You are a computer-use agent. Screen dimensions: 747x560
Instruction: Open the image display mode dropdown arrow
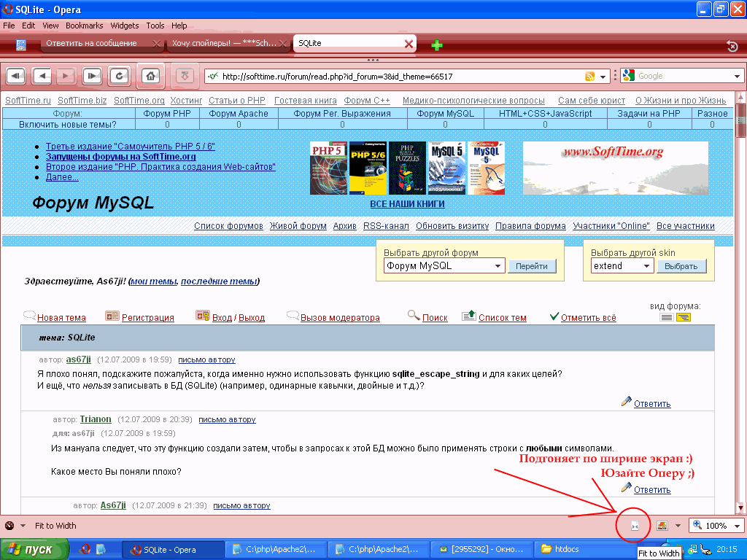coord(678,526)
